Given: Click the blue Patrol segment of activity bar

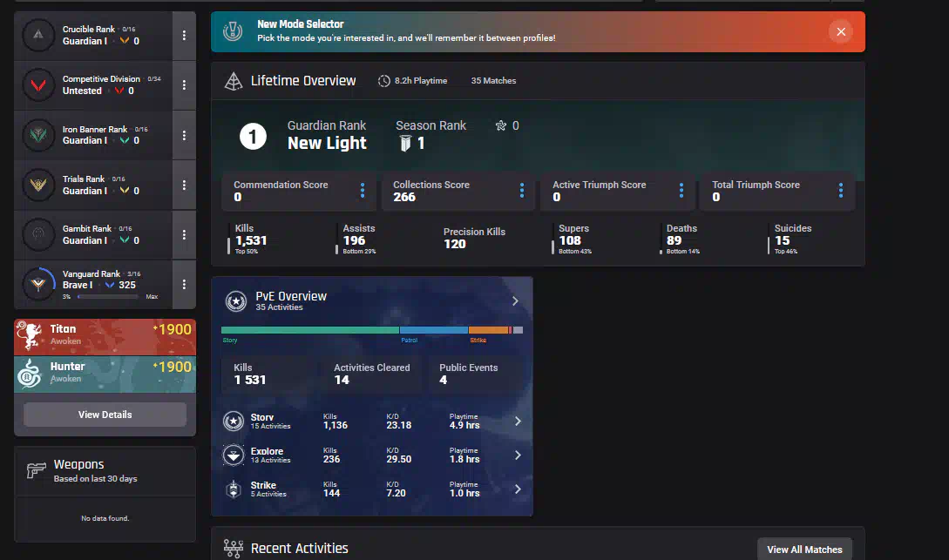Looking at the screenshot, I should pyautogui.click(x=434, y=330).
